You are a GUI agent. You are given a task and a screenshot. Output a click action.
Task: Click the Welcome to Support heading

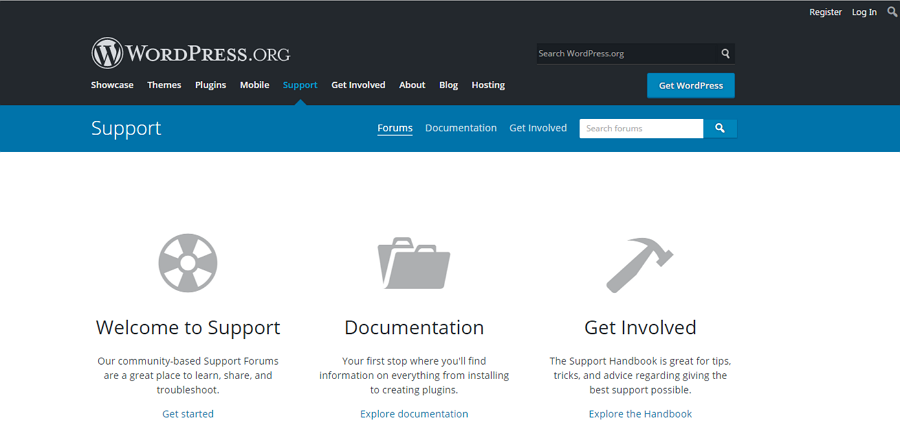188,328
